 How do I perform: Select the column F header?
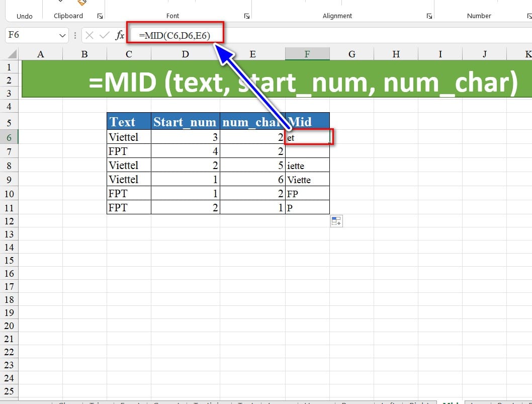pyautogui.click(x=307, y=54)
